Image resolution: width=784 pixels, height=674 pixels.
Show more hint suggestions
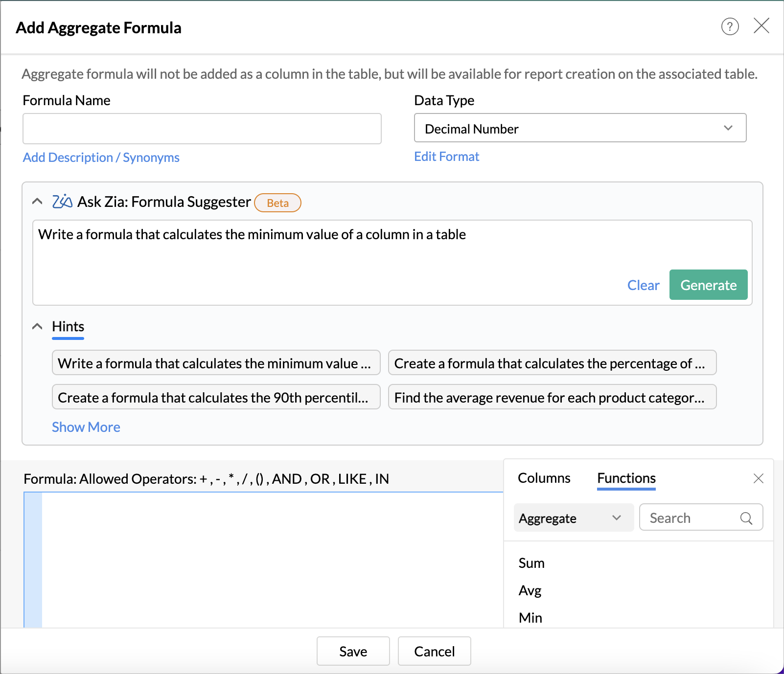(x=86, y=427)
